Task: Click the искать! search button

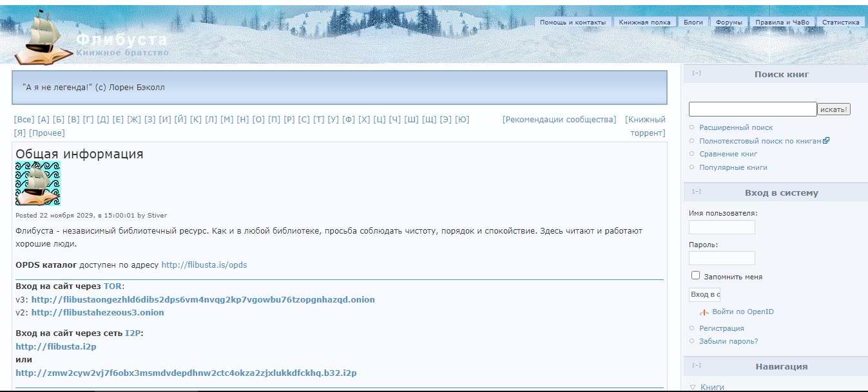Action: [834, 109]
